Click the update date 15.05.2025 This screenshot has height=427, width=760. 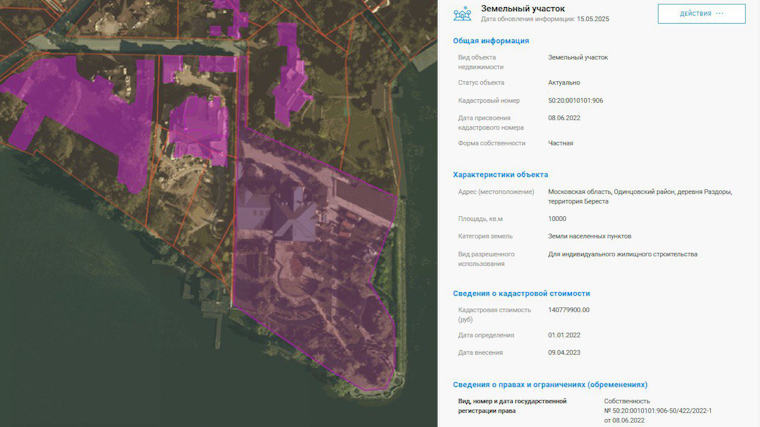click(592, 19)
